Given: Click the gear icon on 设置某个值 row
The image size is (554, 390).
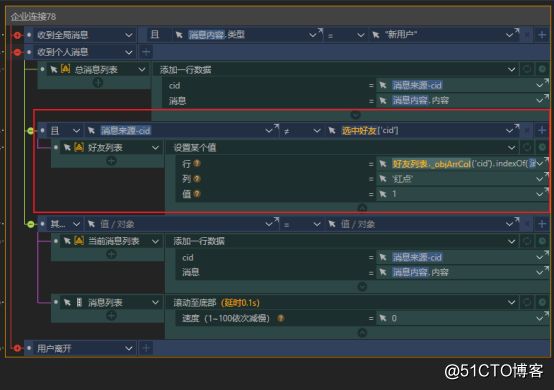Looking at the screenshot, I should click(542, 147).
